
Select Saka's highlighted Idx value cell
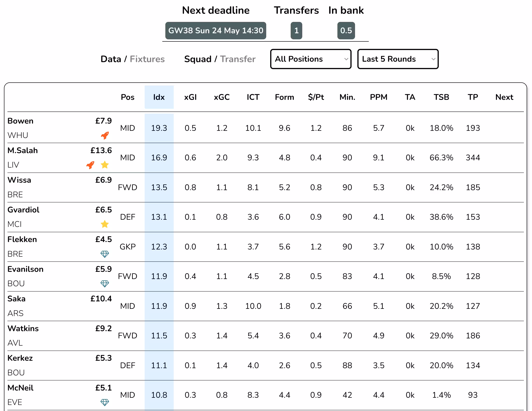click(159, 306)
